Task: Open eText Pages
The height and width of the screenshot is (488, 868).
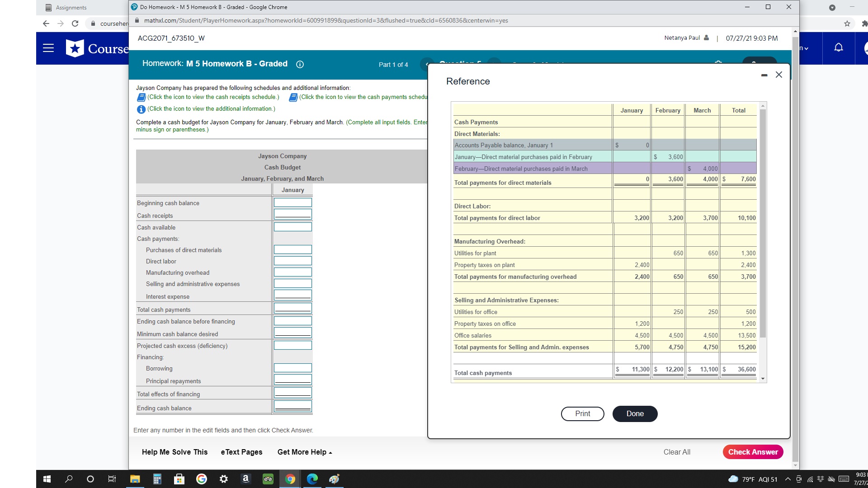Action: coord(241,452)
